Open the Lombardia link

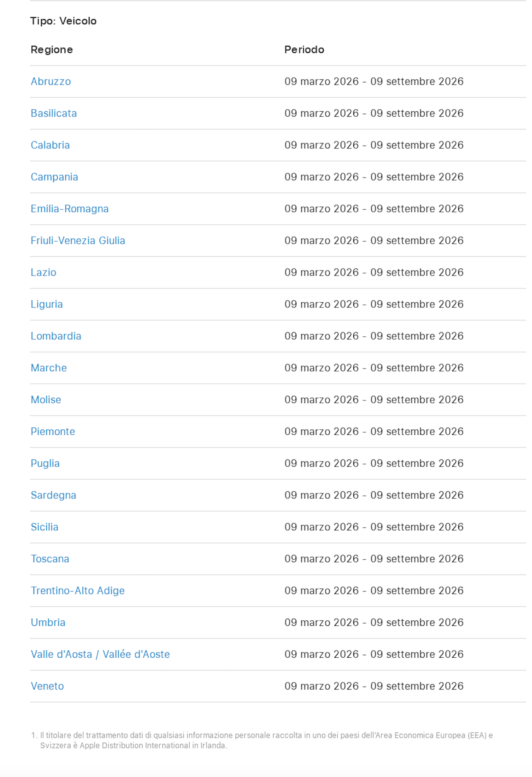pos(56,336)
